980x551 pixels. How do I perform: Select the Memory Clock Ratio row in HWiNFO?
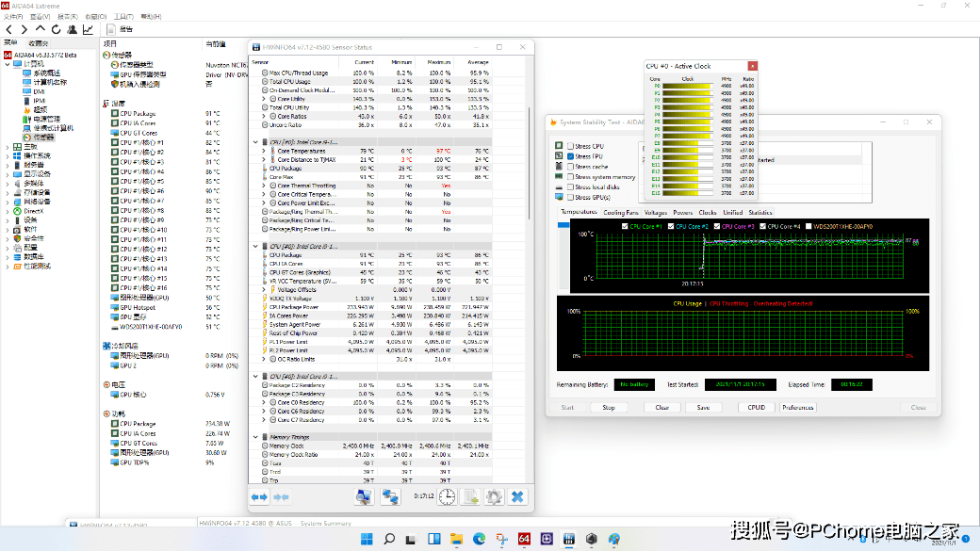tap(370, 455)
